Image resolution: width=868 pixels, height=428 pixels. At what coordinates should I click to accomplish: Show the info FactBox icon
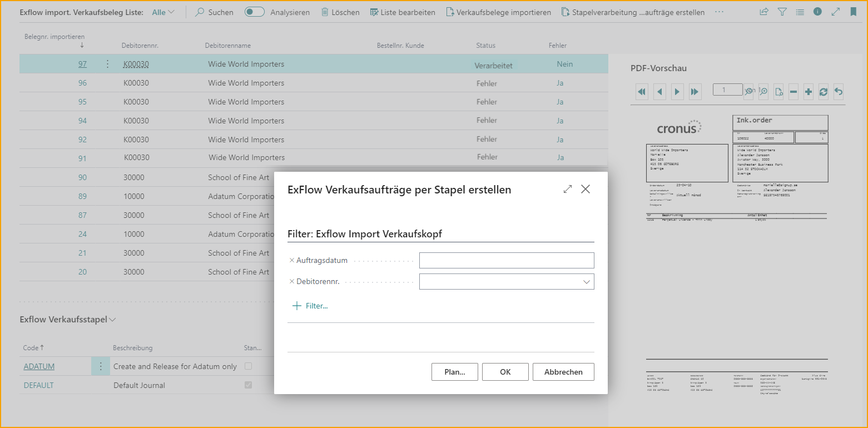pos(817,12)
